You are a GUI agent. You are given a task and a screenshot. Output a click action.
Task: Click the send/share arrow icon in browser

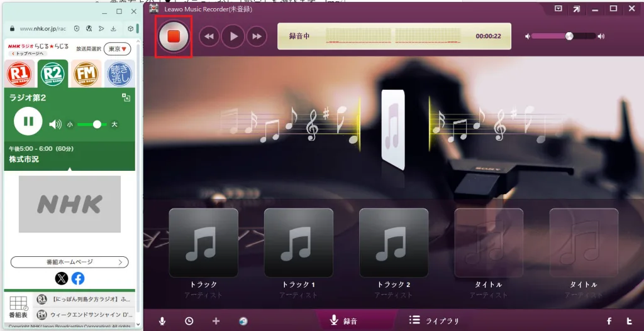(101, 29)
